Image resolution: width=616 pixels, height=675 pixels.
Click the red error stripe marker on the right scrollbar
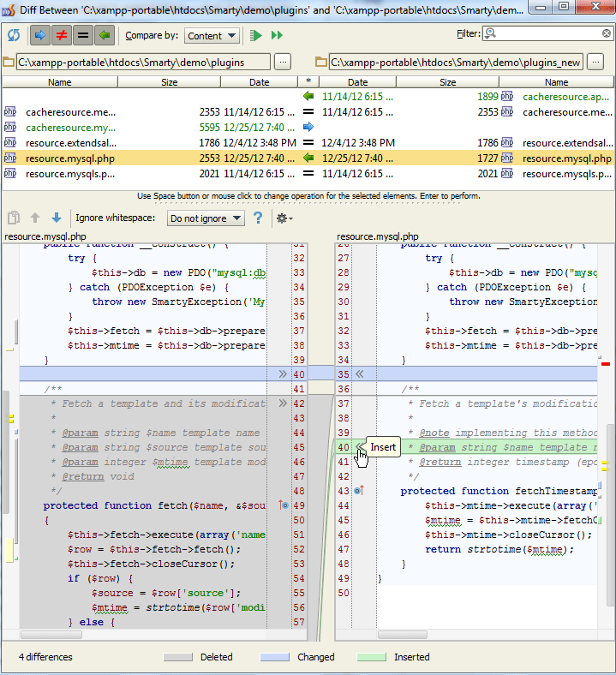tap(606, 364)
